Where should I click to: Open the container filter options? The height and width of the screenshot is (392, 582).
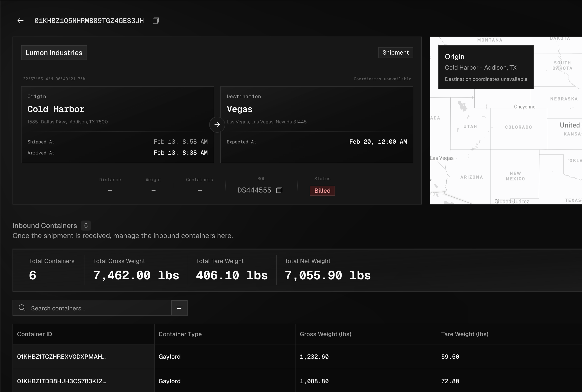(179, 308)
